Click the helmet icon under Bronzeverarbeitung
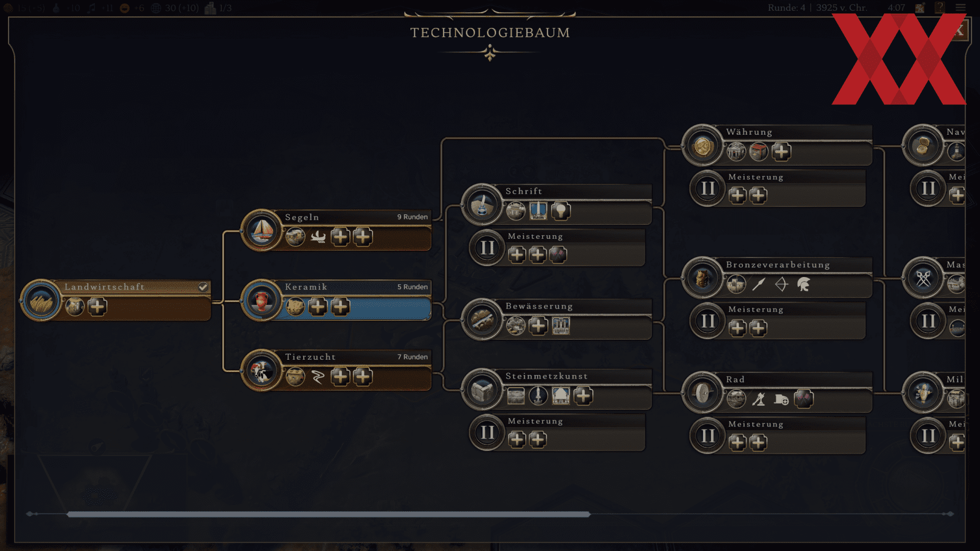980x551 pixels. [803, 285]
